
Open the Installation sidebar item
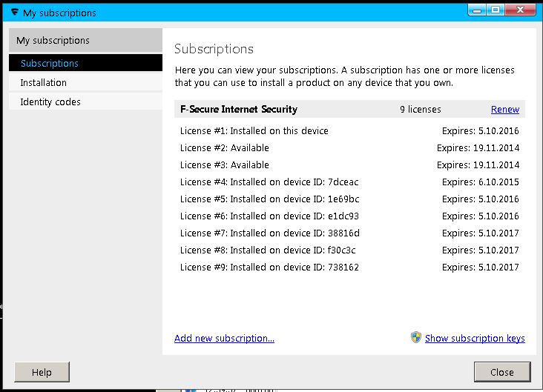pos(85,83)
